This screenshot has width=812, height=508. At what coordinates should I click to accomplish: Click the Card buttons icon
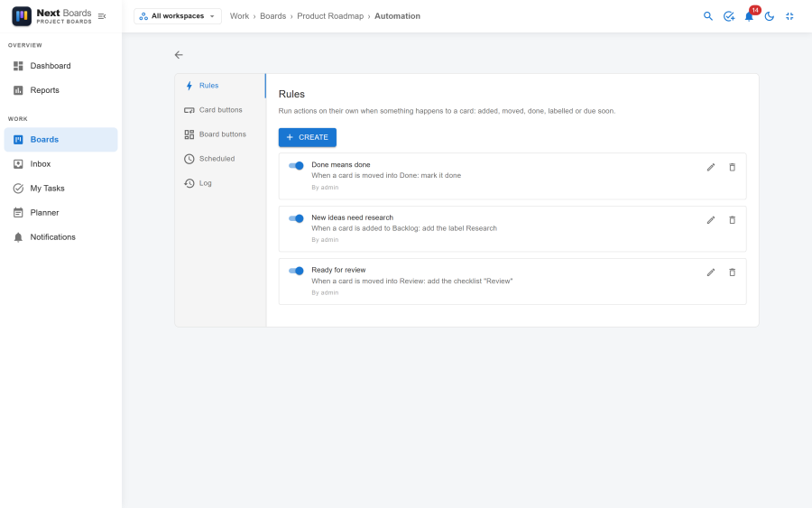tap(189, 110)
